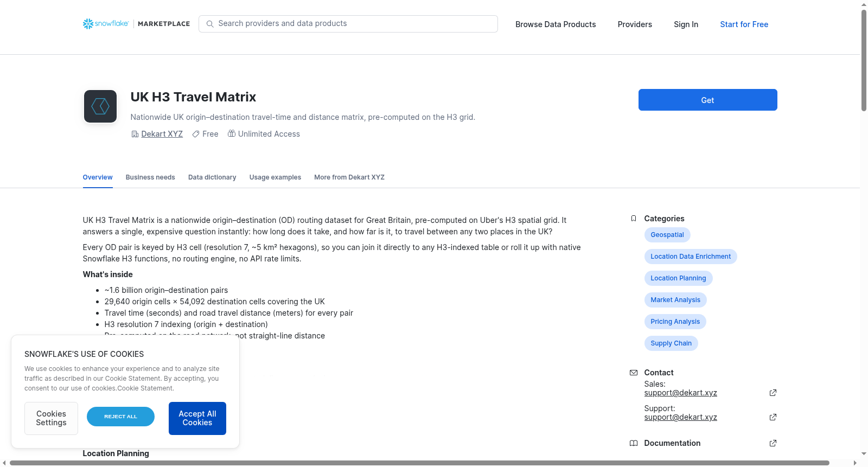868x467 pixels.
Task: Select the Location Data Enrichment category tag
Action: 691,257
